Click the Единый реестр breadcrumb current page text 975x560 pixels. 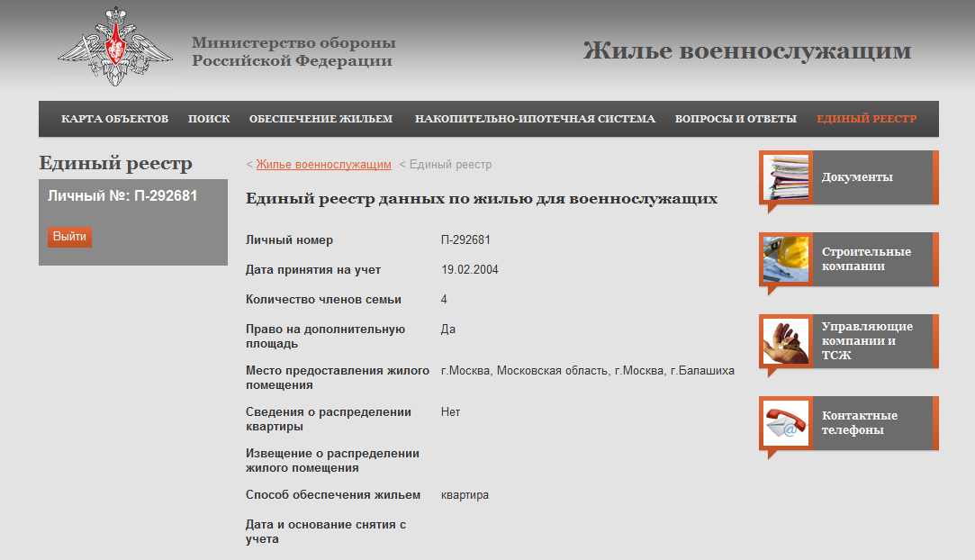tap(451, 165)
